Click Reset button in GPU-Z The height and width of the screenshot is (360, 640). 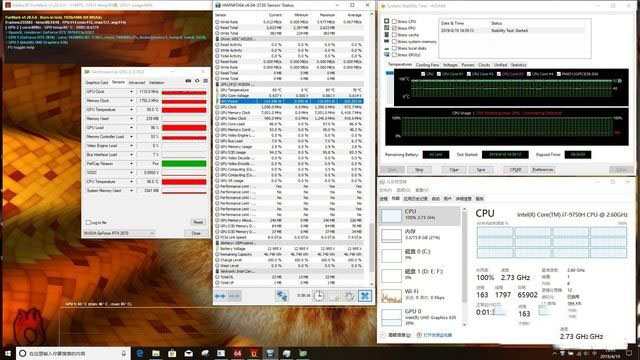198,222
